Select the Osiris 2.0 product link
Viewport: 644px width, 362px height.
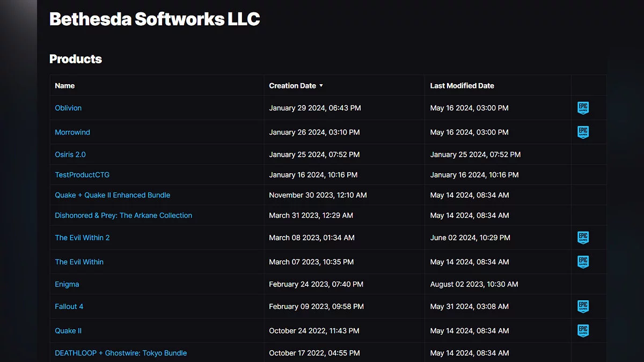[x=70, y=154]
